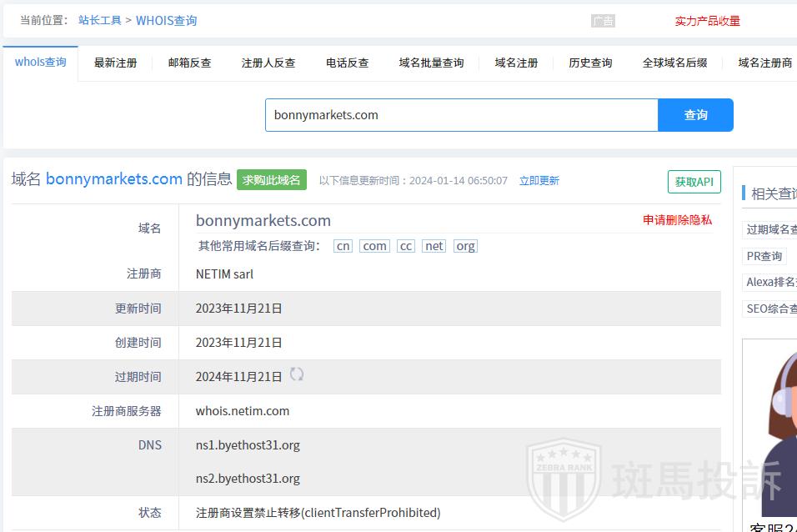
Task: Open the 邮箱反查 tab
Action: pos(189,63)
